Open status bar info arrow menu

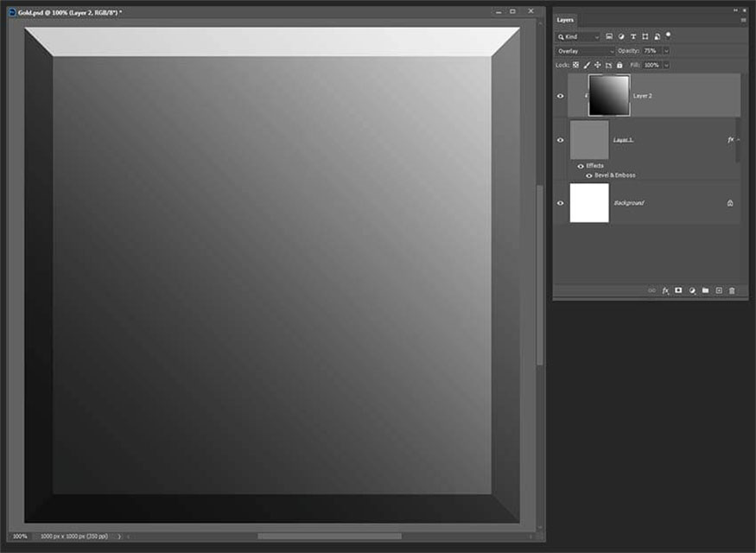[119, 536]
